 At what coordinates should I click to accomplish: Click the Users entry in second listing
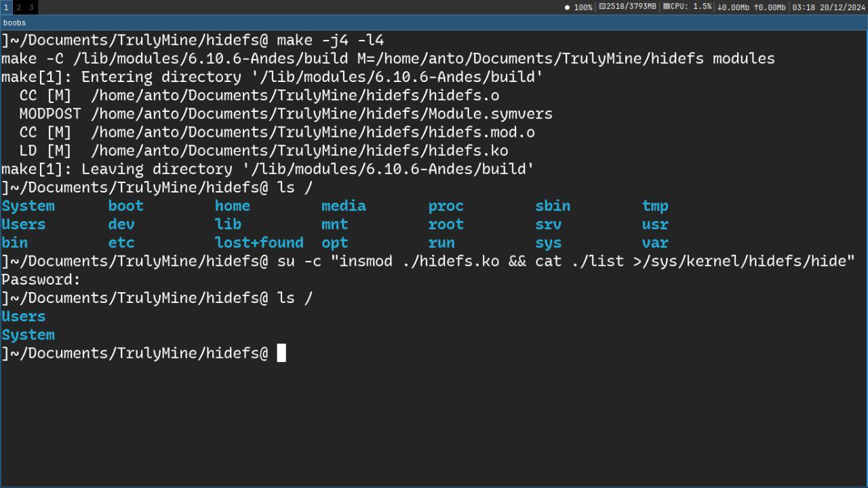click(24, 317)
